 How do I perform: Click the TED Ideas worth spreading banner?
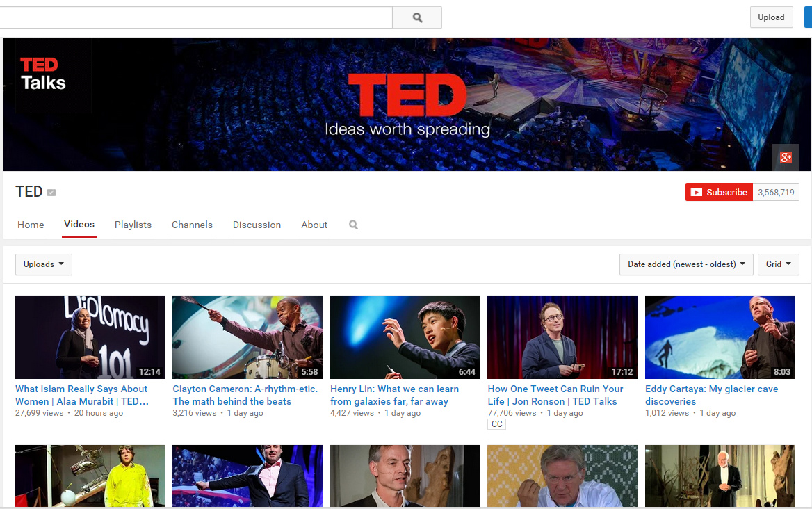407,104
